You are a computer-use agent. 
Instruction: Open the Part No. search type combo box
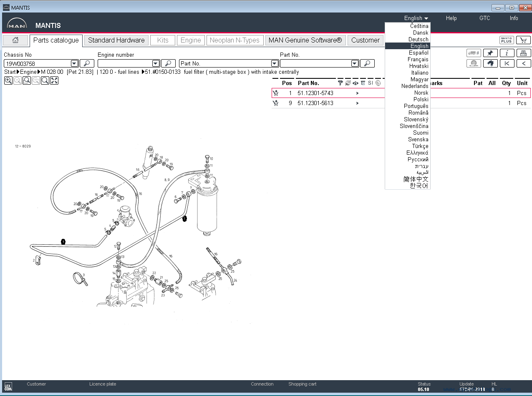(229, 63)
